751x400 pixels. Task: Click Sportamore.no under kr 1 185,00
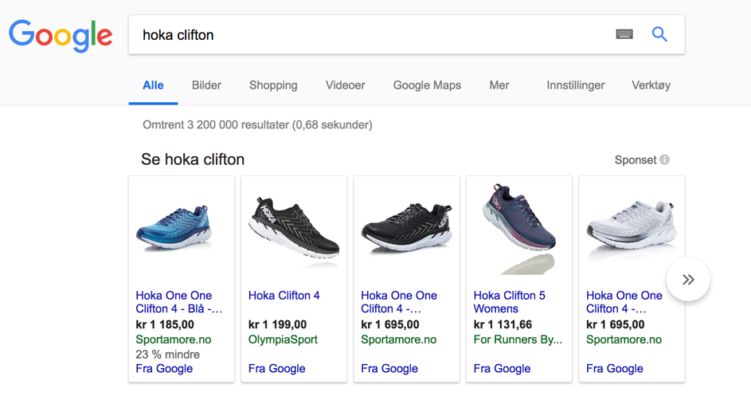(x=173, y=340)
